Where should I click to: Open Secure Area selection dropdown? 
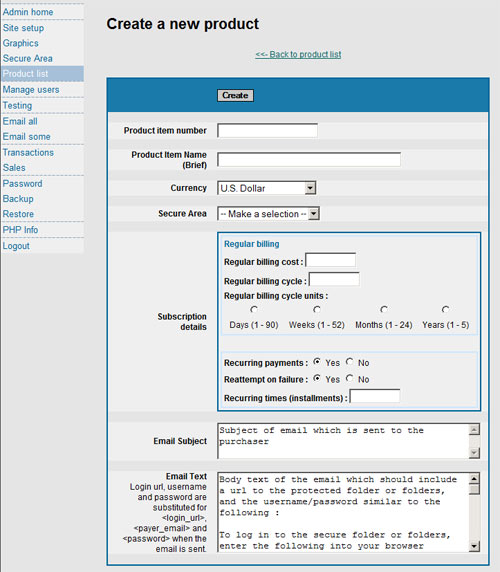pyautogui.click(x=268, y=214)
